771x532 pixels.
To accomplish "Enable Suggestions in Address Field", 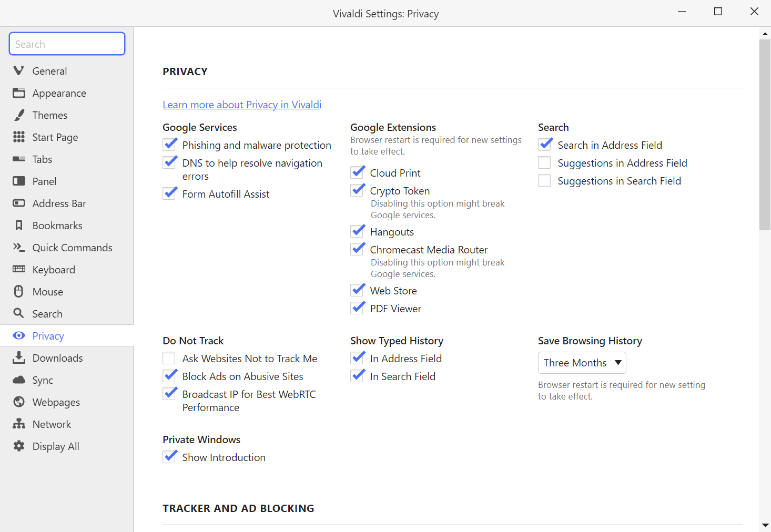I will (545, 163).
